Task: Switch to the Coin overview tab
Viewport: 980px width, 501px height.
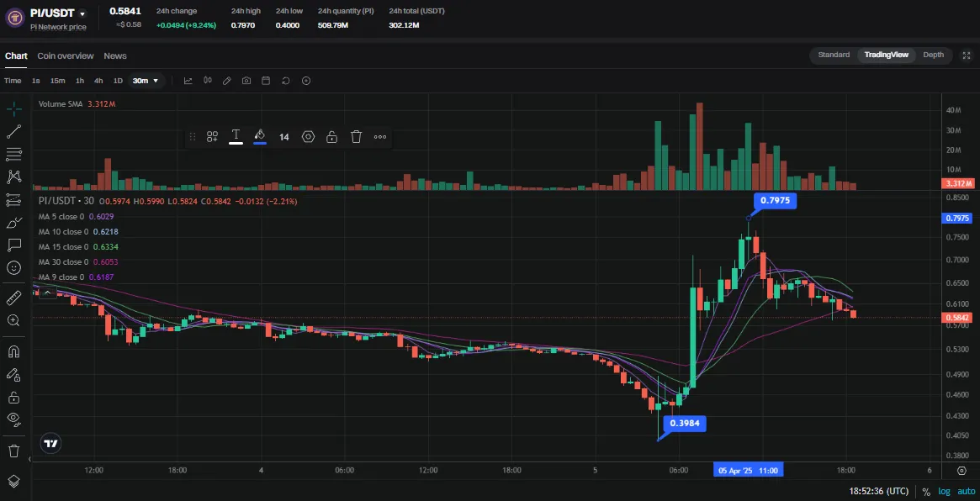Action: [66, 55]
